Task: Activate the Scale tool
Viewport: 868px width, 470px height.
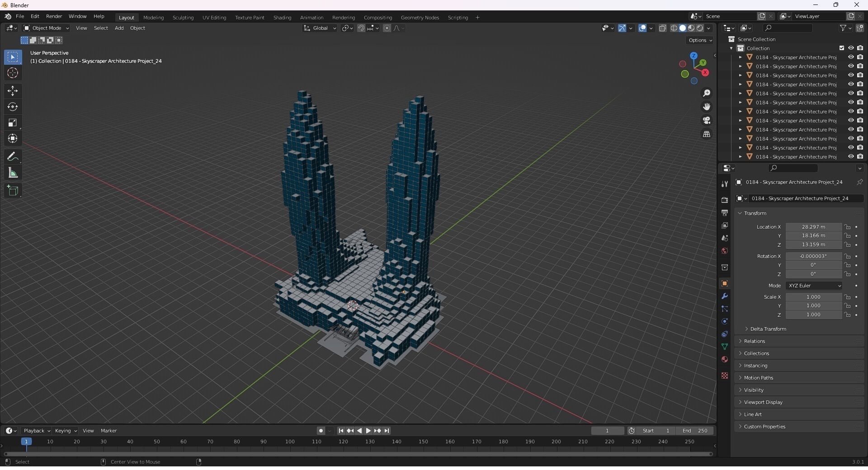Action: (13, 122)
